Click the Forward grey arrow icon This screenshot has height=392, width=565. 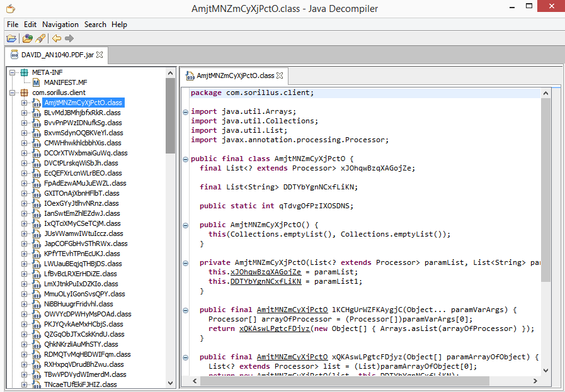69,38
